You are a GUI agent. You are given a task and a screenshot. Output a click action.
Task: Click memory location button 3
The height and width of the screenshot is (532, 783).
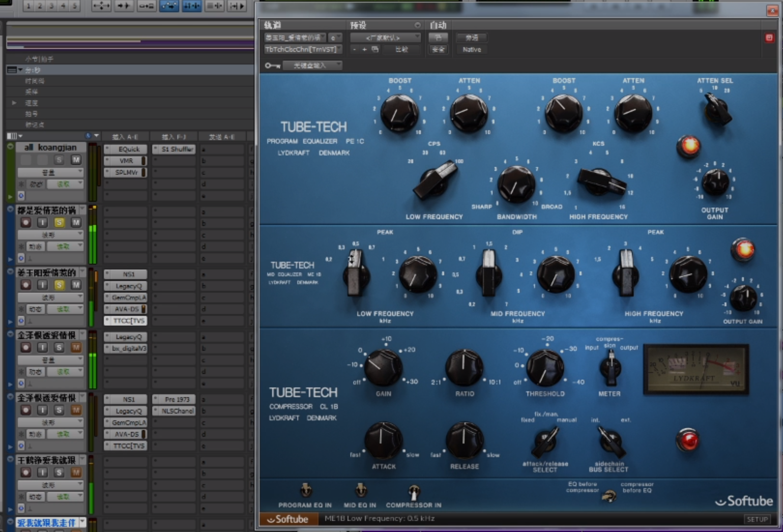tap(52, 6)
